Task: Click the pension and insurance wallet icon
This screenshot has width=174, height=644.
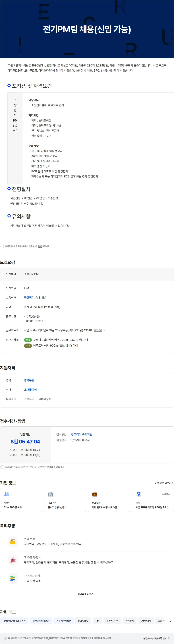Action: pos(13,542)
